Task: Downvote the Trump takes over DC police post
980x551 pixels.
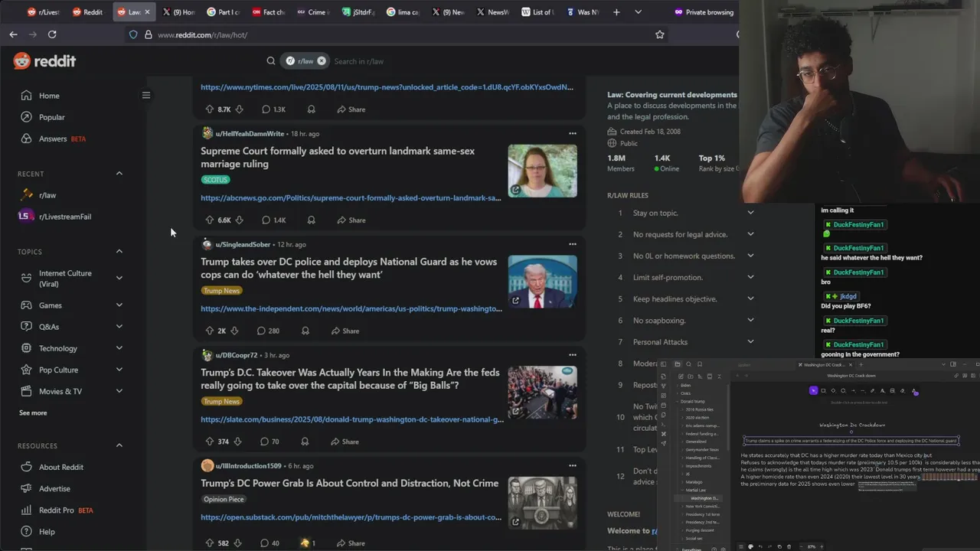Action: pos(234,331)
